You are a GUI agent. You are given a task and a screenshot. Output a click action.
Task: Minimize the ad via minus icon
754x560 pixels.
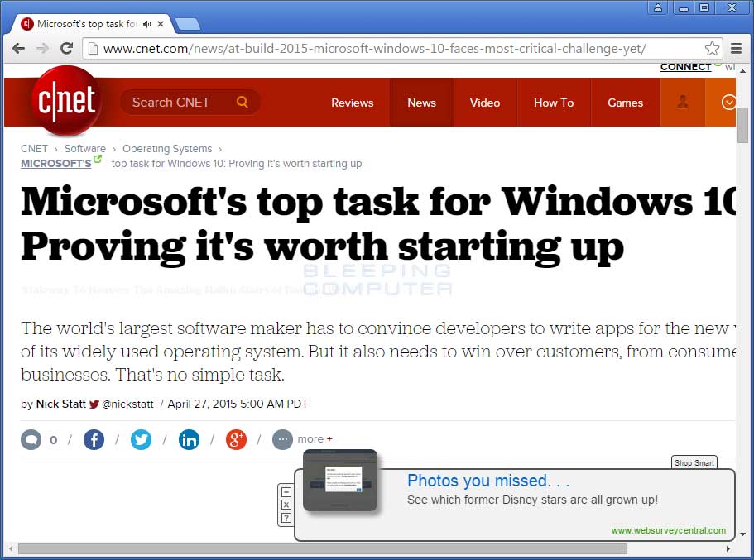pos(286,491)
